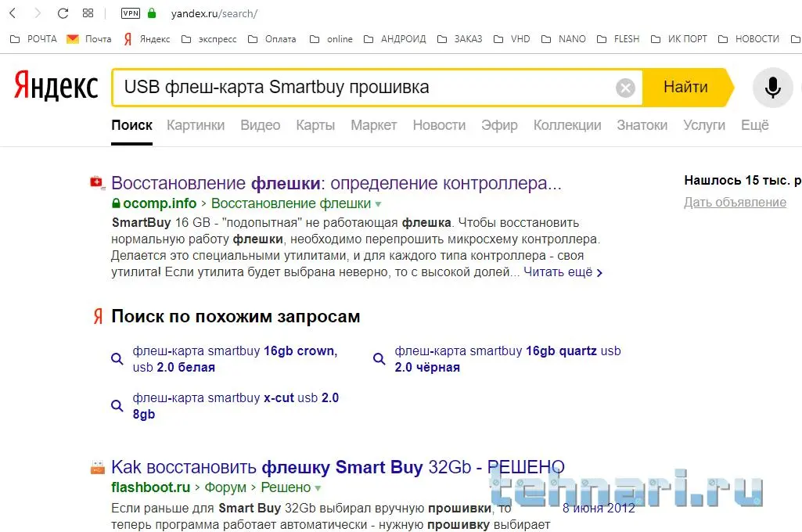Open the ИК ПОРТ bookmark folder
Viewport: 802px width, 532px height.
pyautogui.click(x=678, y=39)
